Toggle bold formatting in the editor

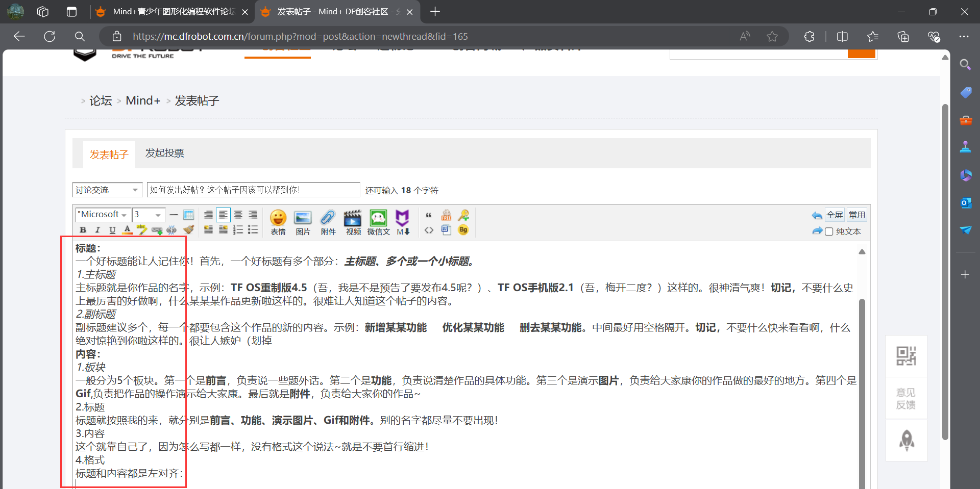[83, 230]
